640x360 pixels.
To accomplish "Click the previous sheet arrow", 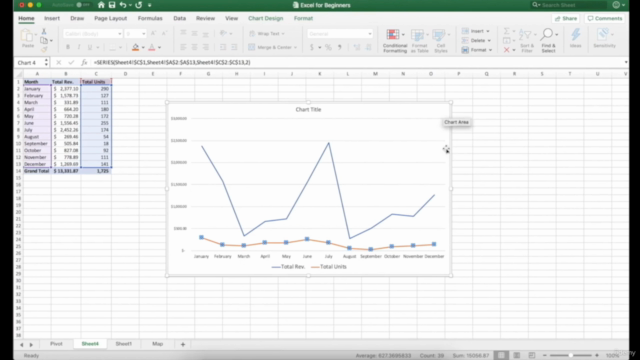I will 22,345.
